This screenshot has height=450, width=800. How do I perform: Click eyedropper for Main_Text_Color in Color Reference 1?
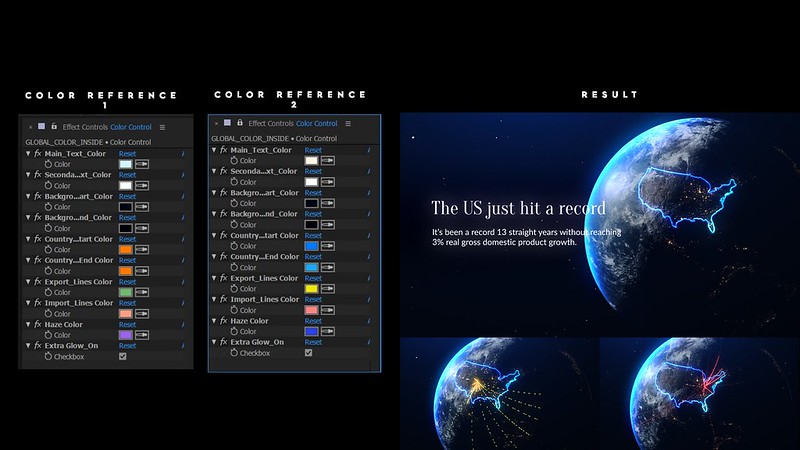142,164
